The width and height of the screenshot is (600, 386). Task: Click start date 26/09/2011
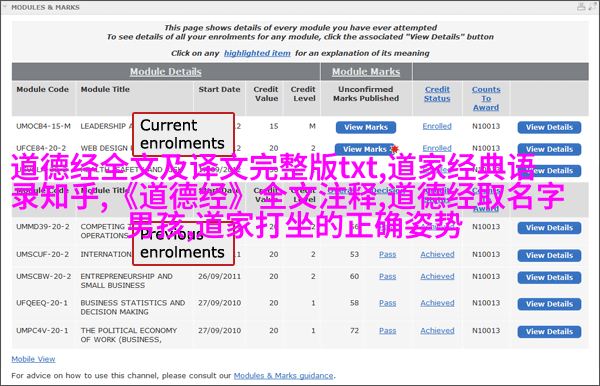coord(219,276)
